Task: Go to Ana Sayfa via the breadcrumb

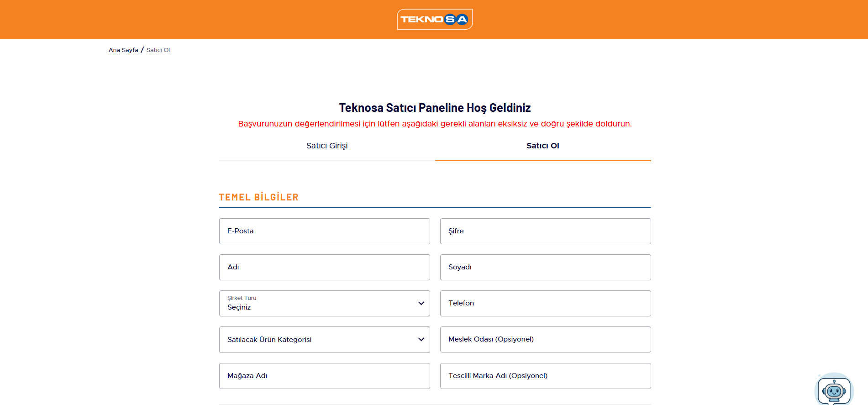Action: point(123,50)
